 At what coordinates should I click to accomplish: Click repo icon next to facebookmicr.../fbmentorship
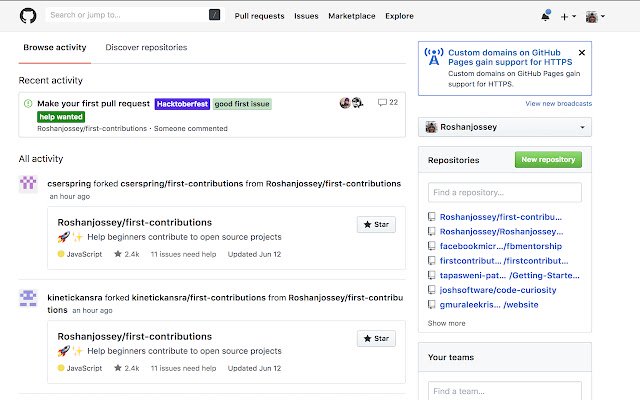click(x=431, y=246)
